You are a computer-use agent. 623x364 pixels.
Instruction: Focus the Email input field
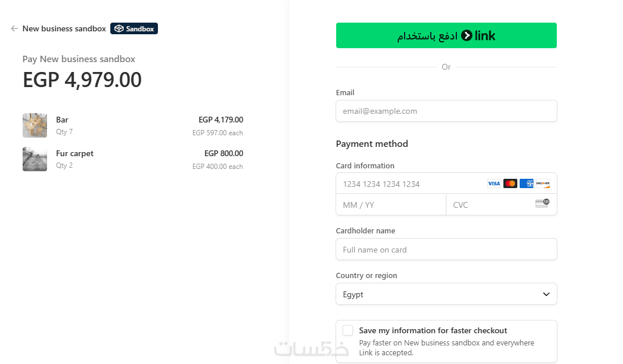pyautogui.click(x=446, y=111)
